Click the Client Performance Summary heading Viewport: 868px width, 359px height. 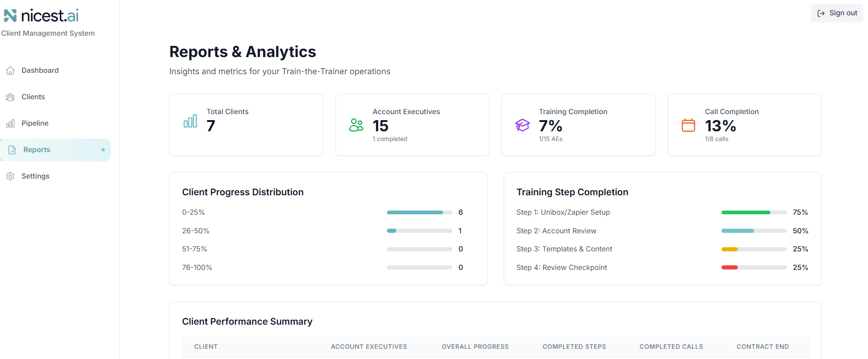247,321
